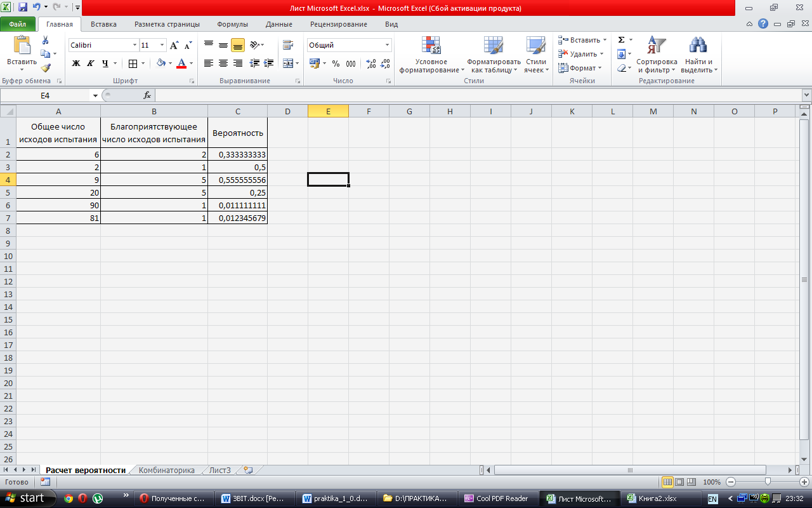Click the Accounting currency format icon
Image resolution: width=812 pixels, height=508 pixels.
(x=314, y=63)
